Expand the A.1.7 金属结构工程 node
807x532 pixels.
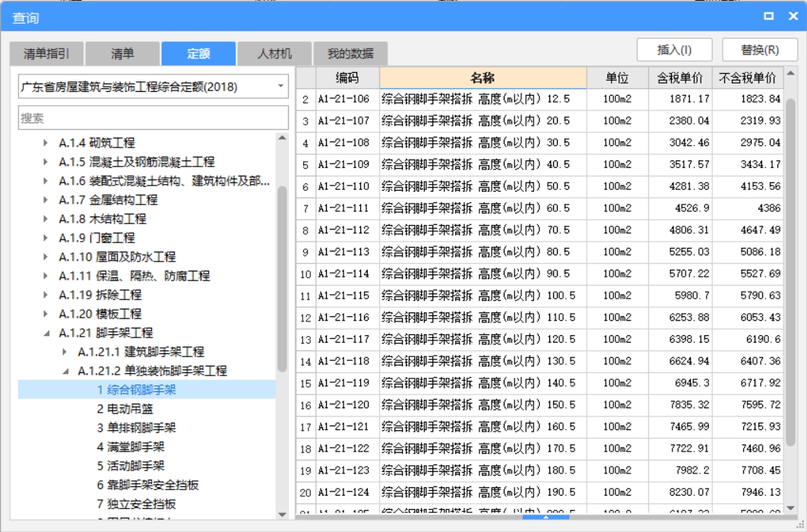click(x=46, y=200)
